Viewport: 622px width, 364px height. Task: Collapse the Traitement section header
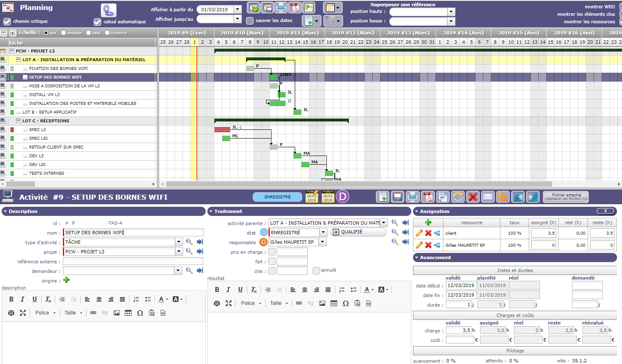pos(309,211)
